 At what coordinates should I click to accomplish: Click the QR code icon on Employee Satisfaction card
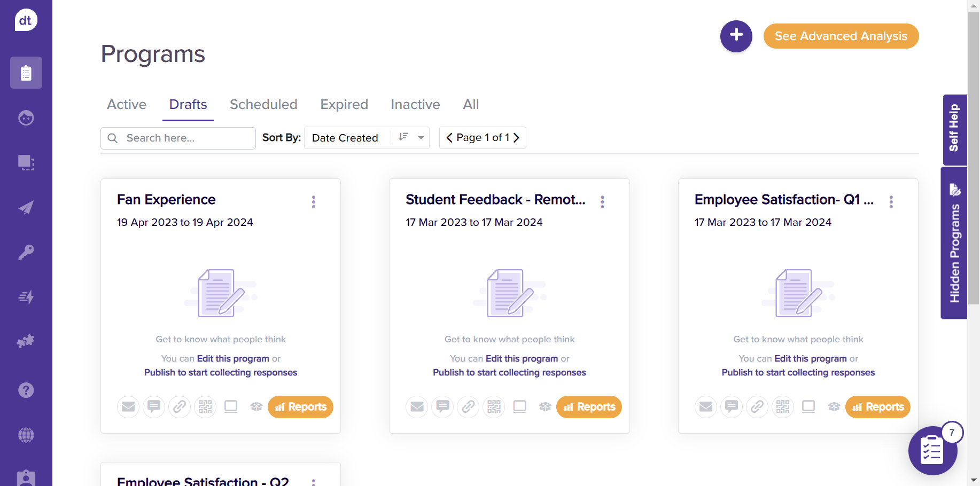tap(783, 407)
